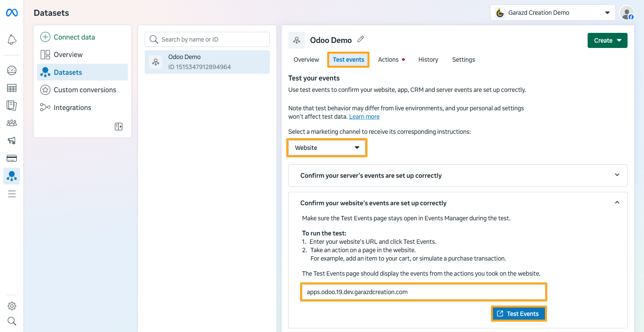Open the Learn more link

point(364,117)
